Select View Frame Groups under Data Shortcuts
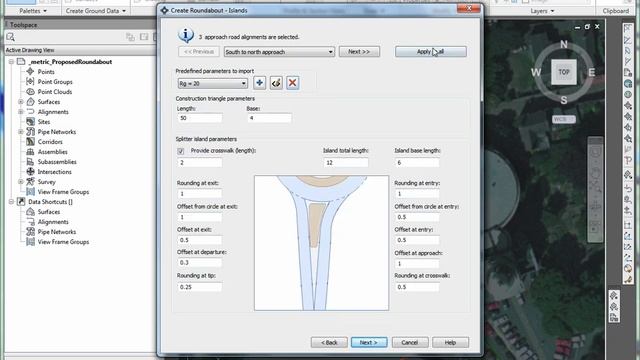 click(63, 242)
